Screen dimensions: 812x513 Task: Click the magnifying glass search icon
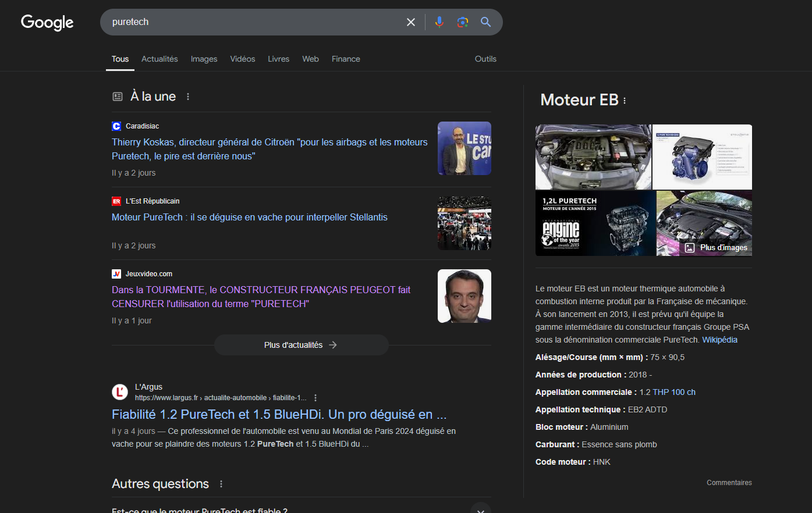[x=486, y=22]
